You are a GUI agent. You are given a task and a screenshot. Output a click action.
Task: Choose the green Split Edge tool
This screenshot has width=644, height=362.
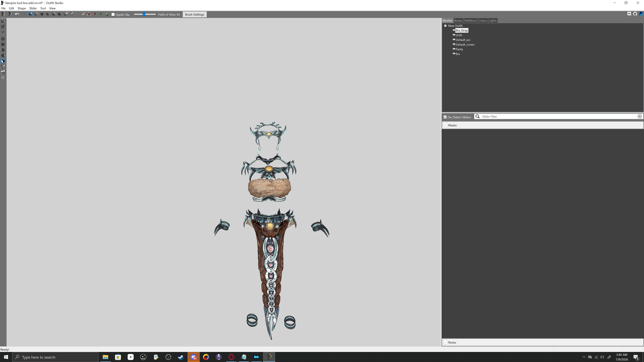click(101, 14)
